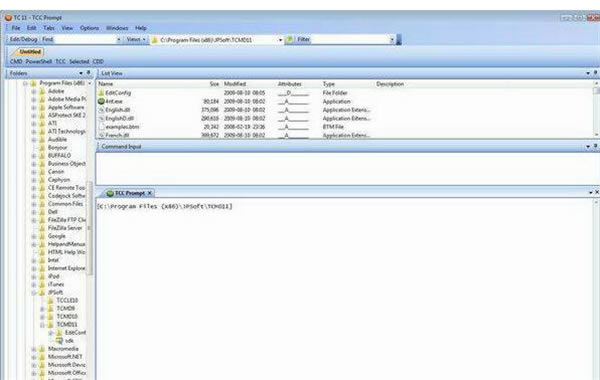Close the TCC Prompt tab
This screenshot has height=380, width=600.
pyautogui.click(x=150, y=193)
